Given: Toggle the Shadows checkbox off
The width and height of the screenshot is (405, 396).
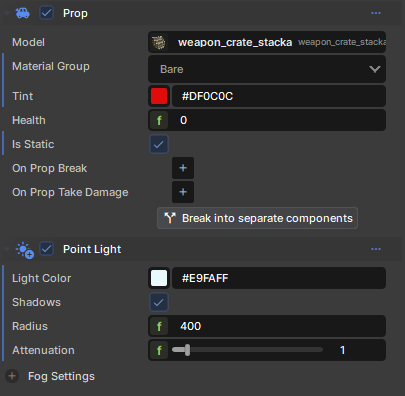Looking at the screenshot, I should 159,302.
